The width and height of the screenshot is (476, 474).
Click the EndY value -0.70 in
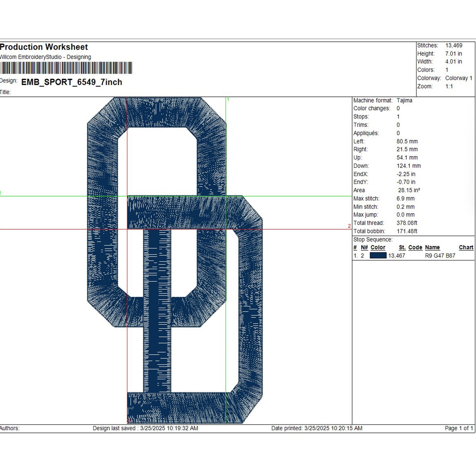(406, 182)
